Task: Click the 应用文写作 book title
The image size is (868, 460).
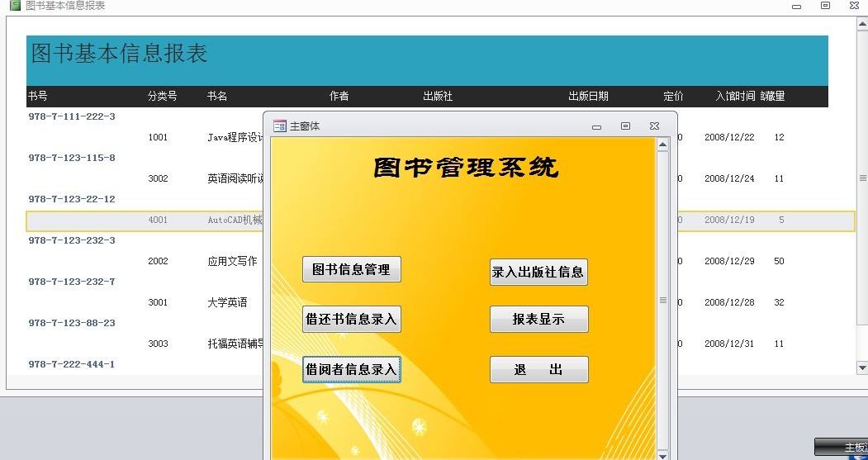Action: point(233,261)
